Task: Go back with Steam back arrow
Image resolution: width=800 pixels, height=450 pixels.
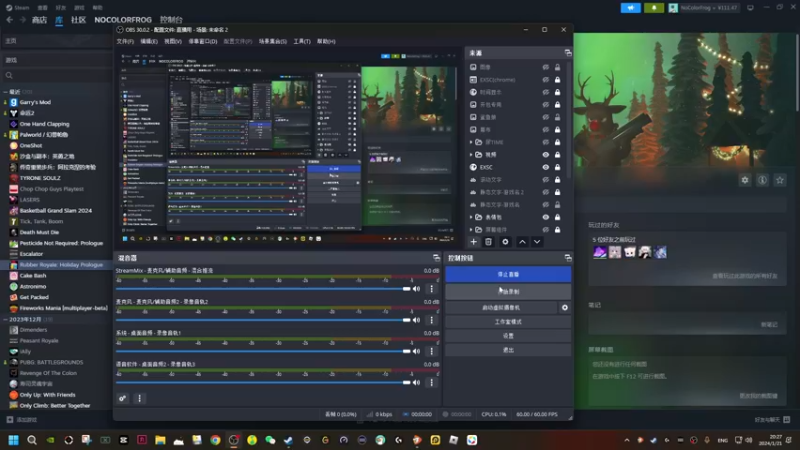Action: (10, 20)
